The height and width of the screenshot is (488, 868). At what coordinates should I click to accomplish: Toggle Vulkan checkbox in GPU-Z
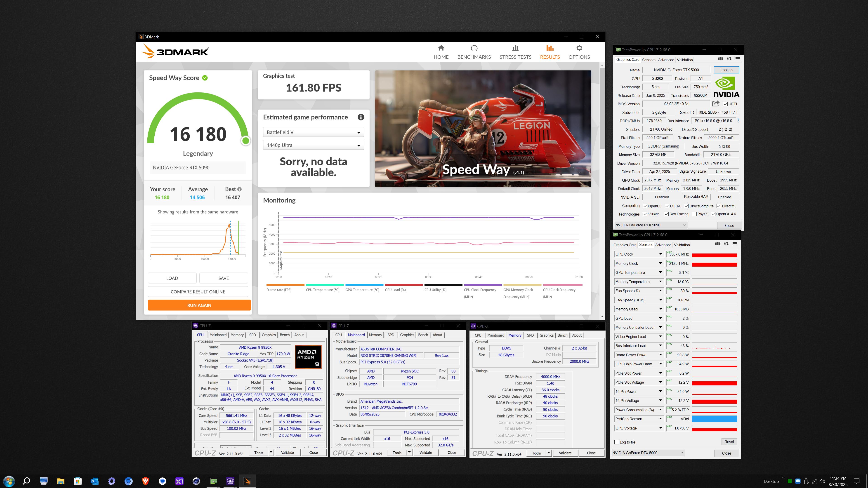tap(645, 214)
